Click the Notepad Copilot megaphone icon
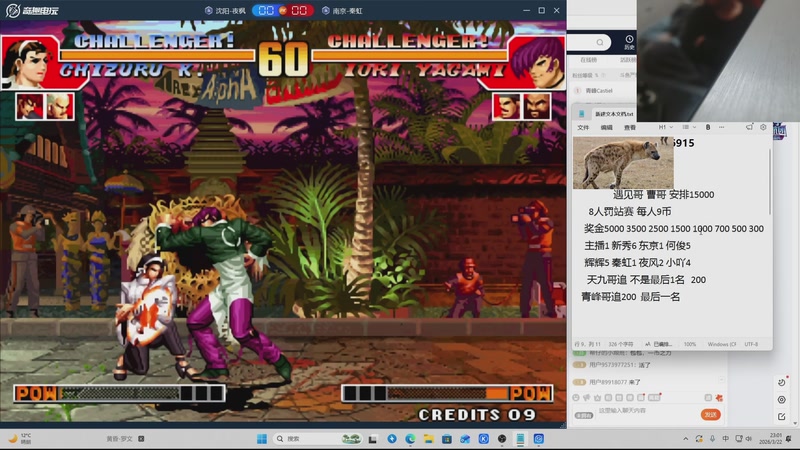Image resolution: width=800 pixels, height=450 pixels. 749,127
